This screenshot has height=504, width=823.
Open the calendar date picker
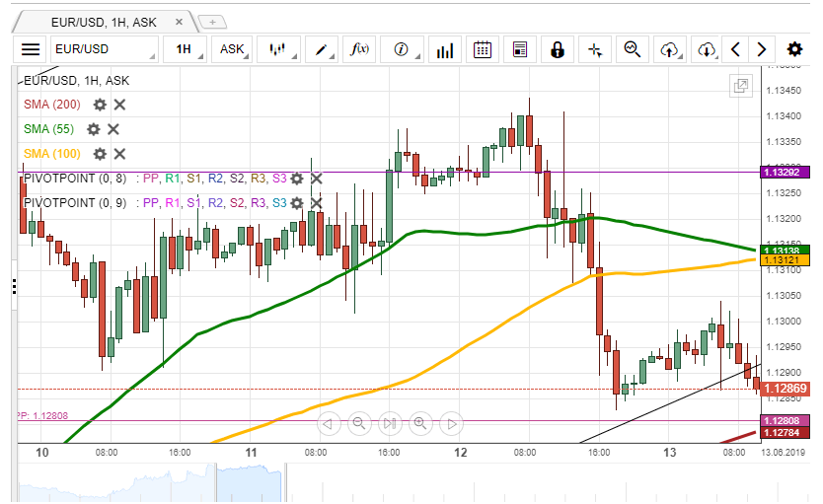point(483,49)
